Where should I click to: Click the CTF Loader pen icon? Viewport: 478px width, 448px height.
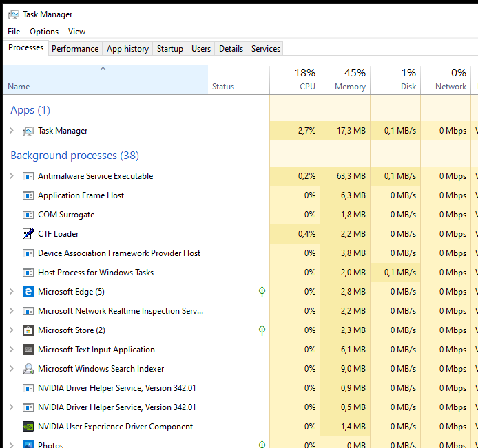coord(28,234)
